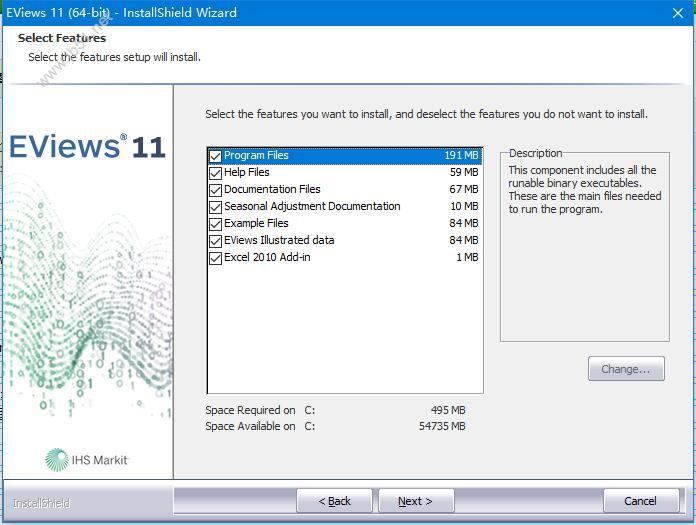This screenshot has width=696, height=525.
Task: Close the InstallShield Wizard window
Action: pyautogui.click(x=677, y=13)
